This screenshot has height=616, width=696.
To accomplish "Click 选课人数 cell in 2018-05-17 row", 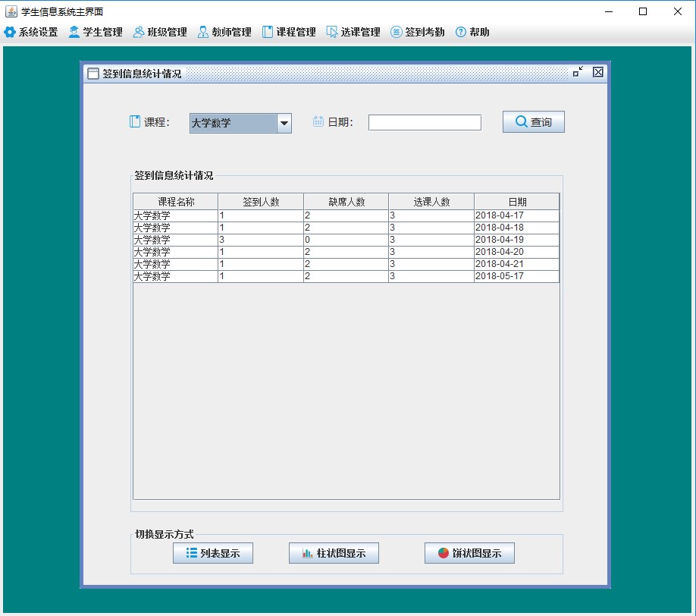I will tap(431, 276).
